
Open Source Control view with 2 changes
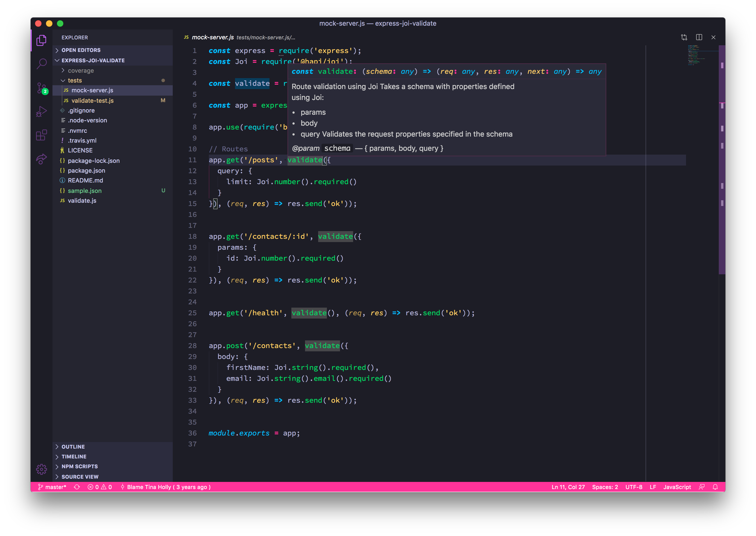[x=41, y=88]
